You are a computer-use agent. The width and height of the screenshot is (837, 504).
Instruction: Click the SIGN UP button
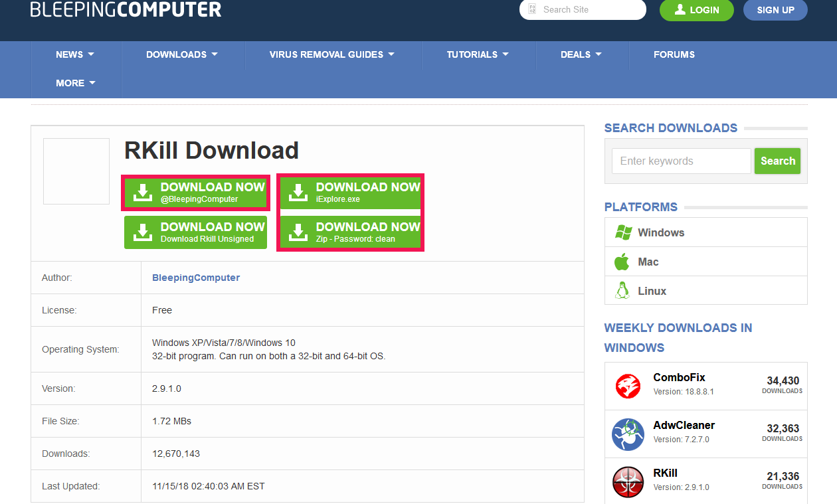775,10
